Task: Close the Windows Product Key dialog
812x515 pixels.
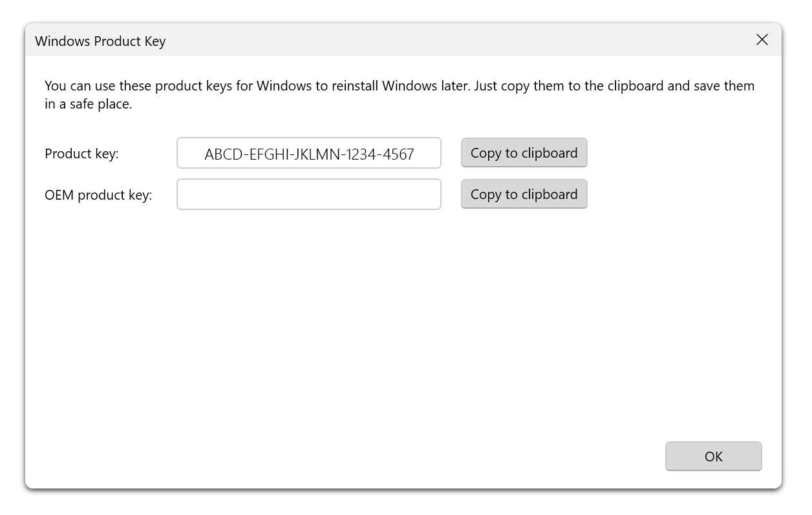Action: click(x=762, y=40)
